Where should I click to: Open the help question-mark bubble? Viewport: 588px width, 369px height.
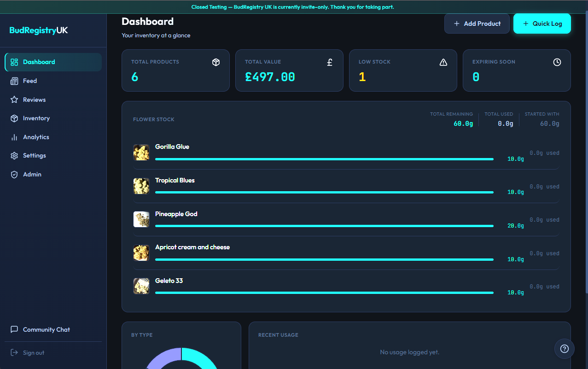564,349
